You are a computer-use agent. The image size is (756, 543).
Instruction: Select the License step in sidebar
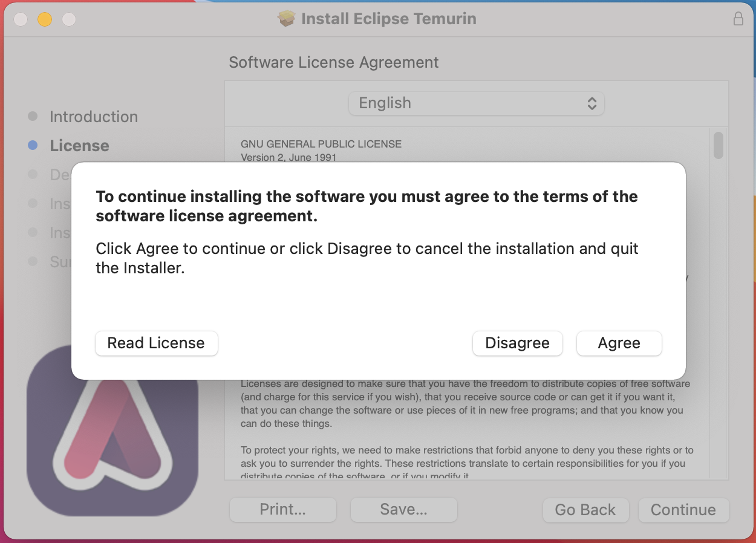(79, 146)
